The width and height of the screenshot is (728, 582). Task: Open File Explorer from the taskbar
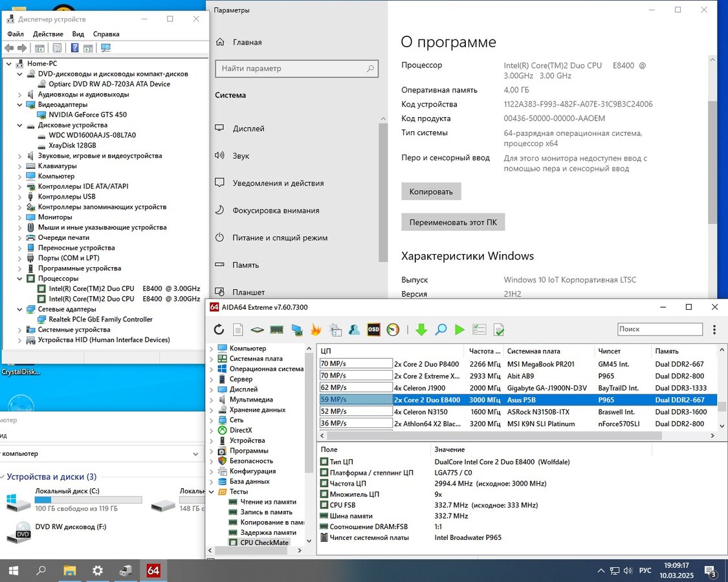[70, 570]
